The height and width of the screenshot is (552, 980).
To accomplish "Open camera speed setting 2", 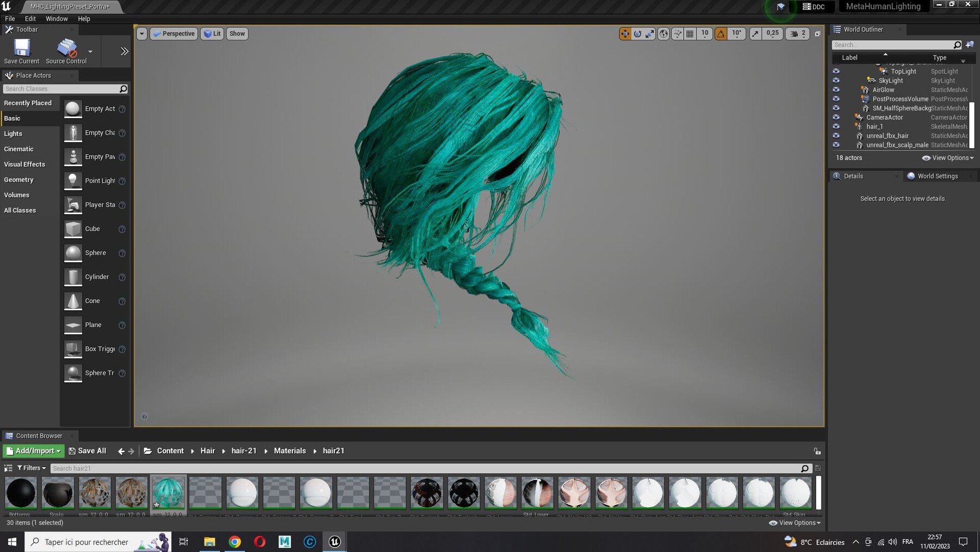I will pos(798,34).
